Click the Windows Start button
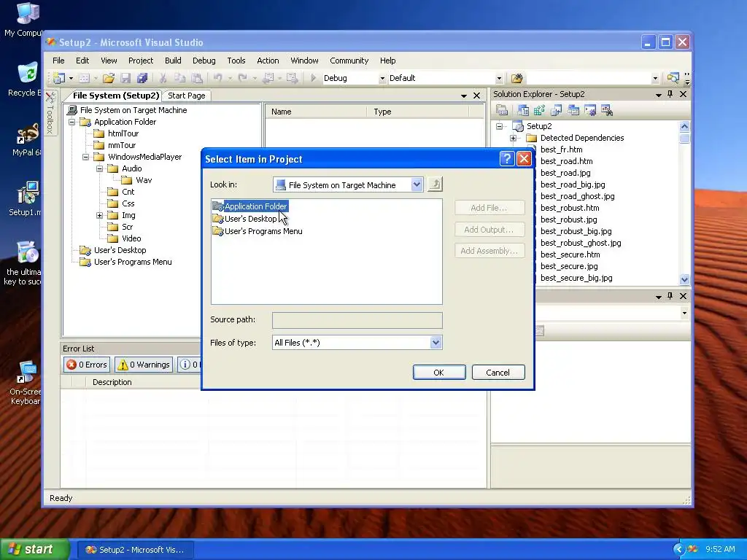The image size is (747, 560). [x=34, y=550]
